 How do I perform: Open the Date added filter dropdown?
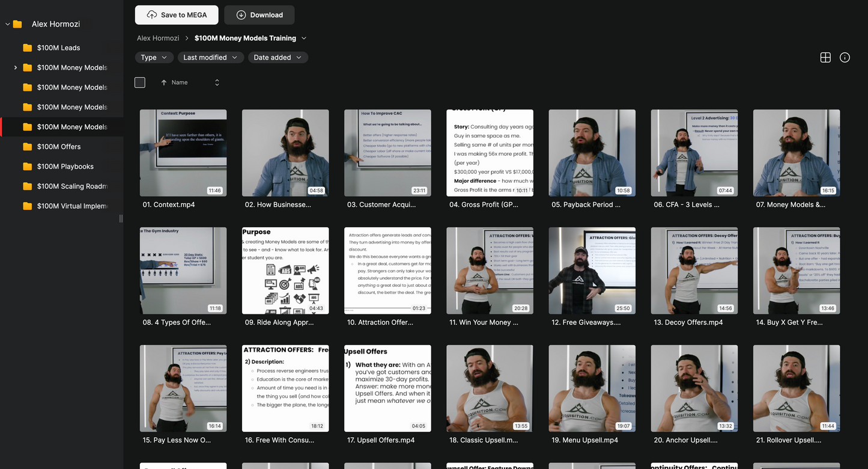pos(278,58)
